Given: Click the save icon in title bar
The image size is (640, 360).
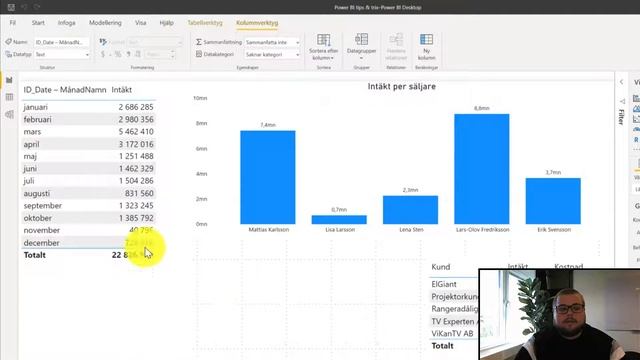Looking at the screenshot, I should pos(11,7).
